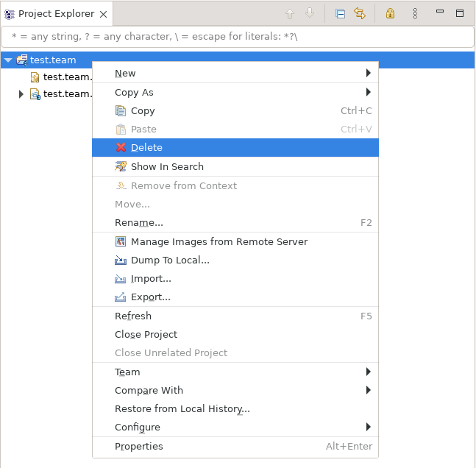476x468 pixels.
Task: Open the New submenu
Action: tap(235, 73)
